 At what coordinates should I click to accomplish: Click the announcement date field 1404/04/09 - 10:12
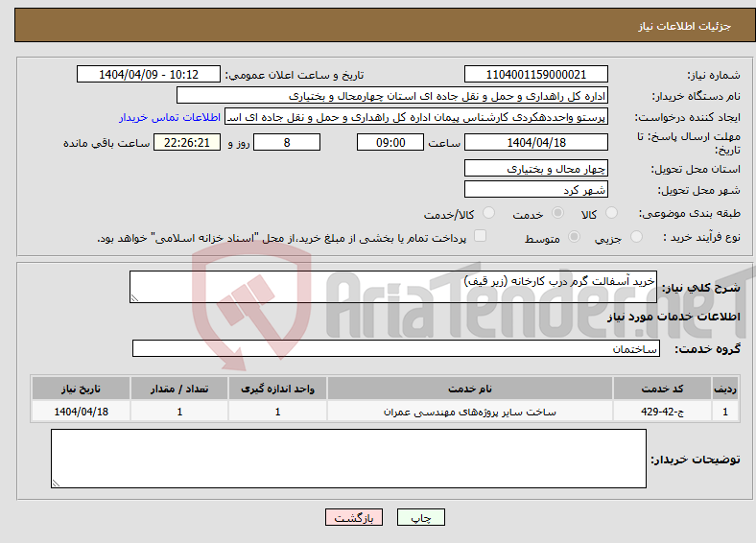click(x=149, y=74)
